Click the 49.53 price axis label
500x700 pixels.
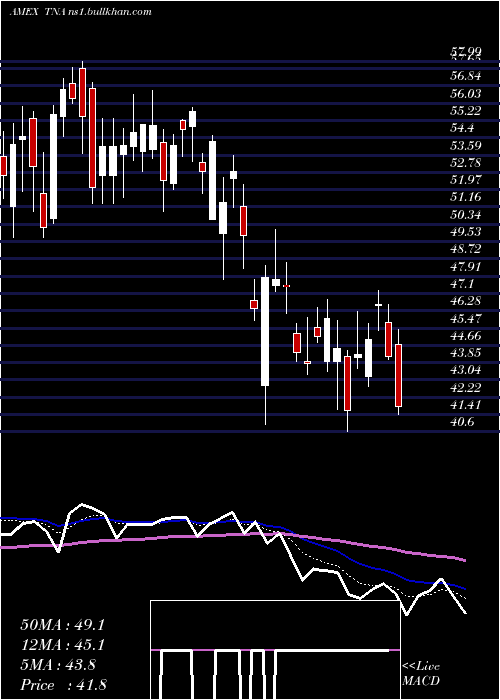466,232
